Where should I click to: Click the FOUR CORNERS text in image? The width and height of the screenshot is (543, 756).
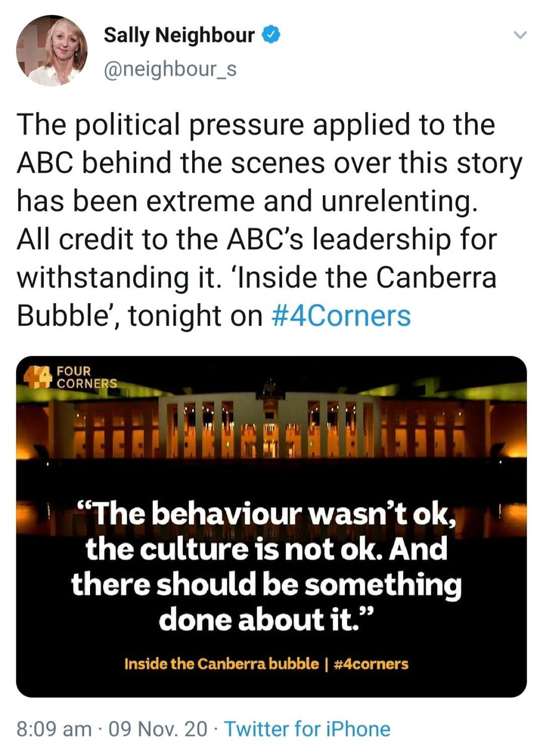click(x=87, y=377)
